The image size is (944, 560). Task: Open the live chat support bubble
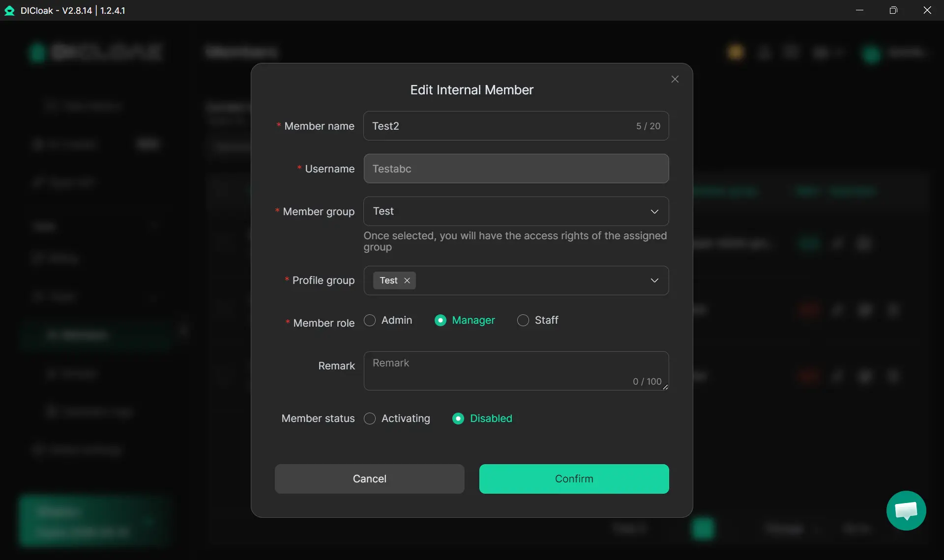coord(906,510)
